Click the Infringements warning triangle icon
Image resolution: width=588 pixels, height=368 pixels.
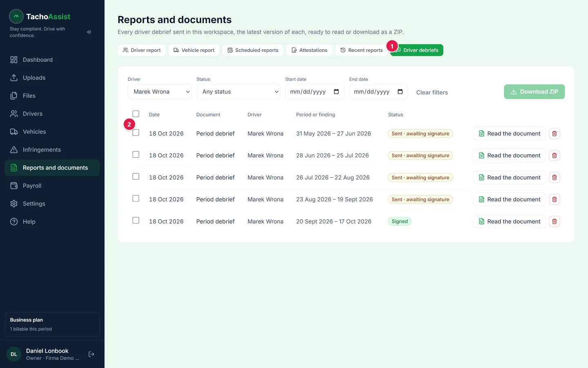pos(14,150)
